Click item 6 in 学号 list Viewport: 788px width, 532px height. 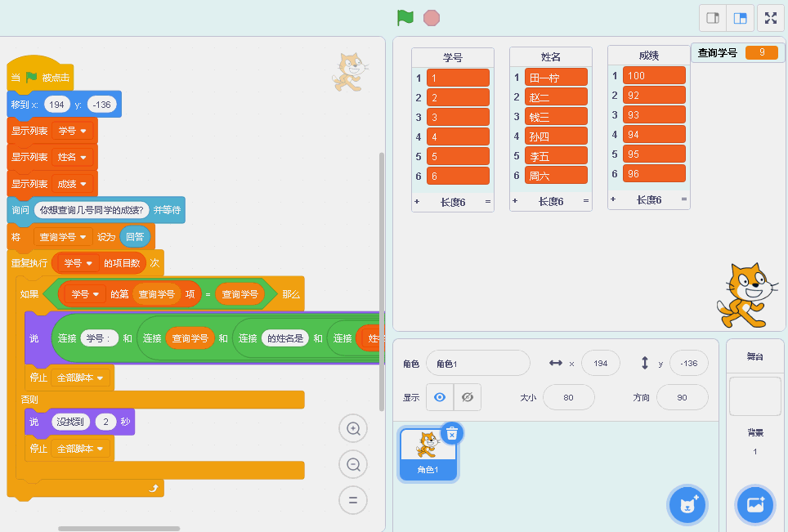coord(458,177)
